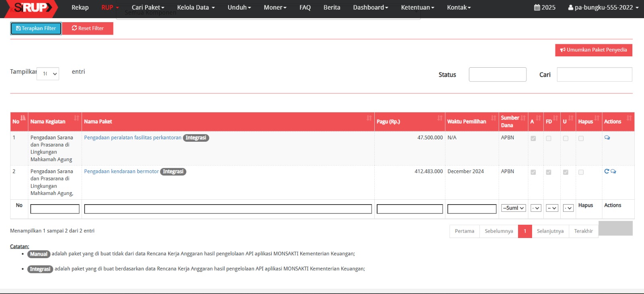The height and width of the screenshot is (294, 644).
Task: Open the Kelola Data menu
Action: 196,8
